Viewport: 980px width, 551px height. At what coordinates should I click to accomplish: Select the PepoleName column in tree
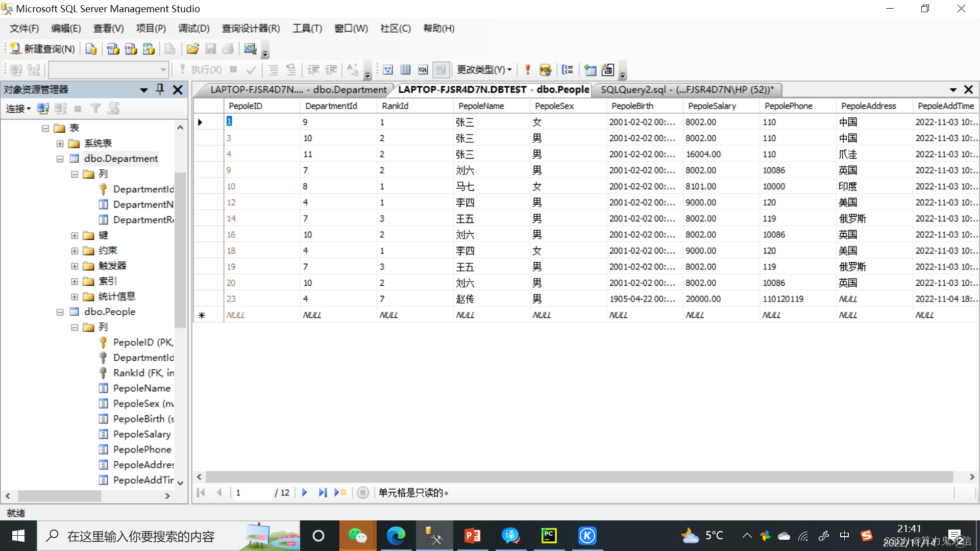click(x=142, y=388)
